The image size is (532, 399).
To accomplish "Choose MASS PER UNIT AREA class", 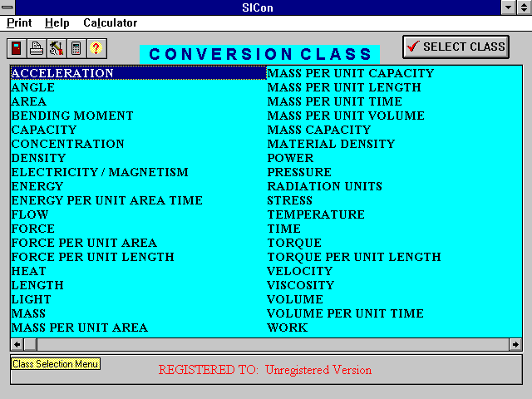I will coord(79,328).
